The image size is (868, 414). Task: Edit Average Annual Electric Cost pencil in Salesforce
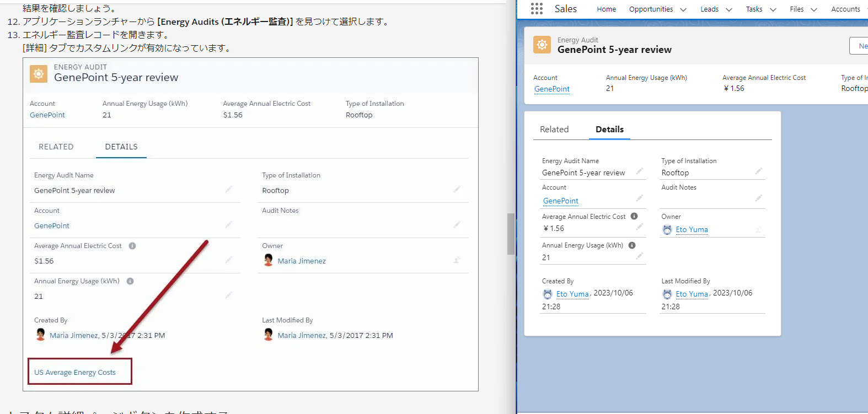tap(640, 227)
